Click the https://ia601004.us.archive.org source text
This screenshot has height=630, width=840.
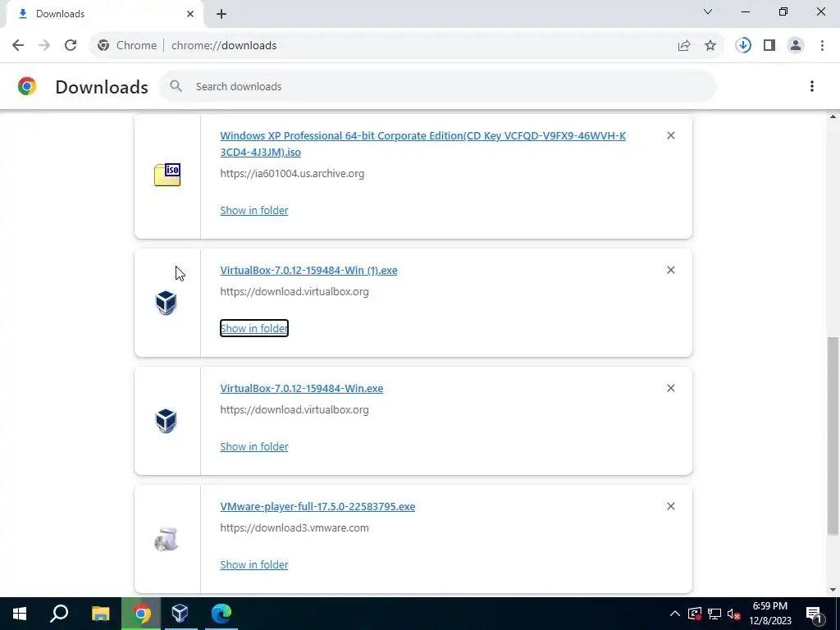tap(292, 174)
